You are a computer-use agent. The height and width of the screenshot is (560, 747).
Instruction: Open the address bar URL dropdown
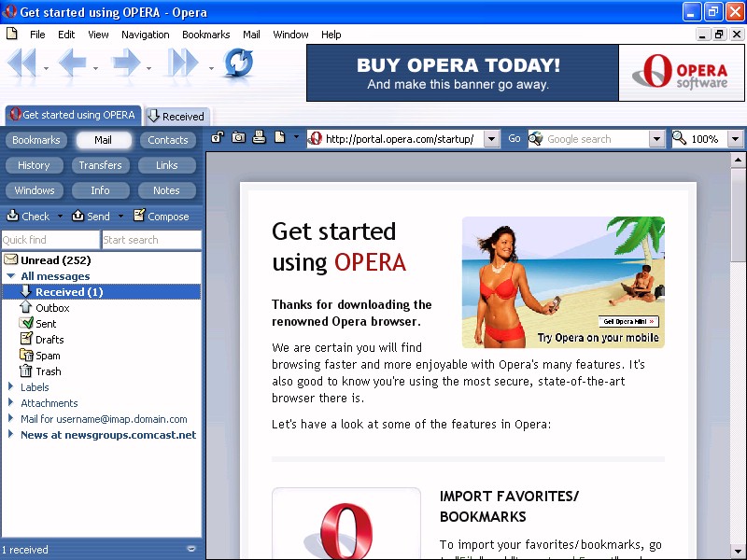pyautogui.click(x=492, y=139)
